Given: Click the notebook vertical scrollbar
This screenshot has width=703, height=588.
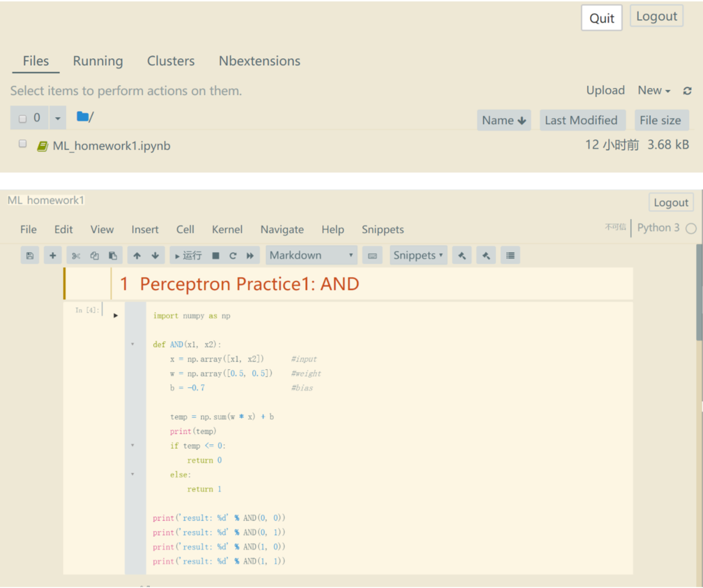Looking at the screenshot, I should tap(699, 291).
